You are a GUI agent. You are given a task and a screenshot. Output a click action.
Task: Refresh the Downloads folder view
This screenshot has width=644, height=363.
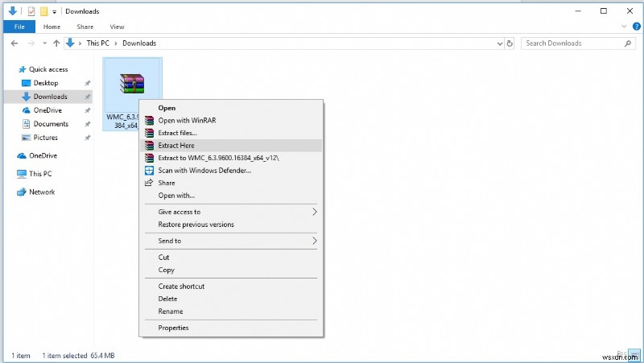pyautogui.click(x=510, y=43)
